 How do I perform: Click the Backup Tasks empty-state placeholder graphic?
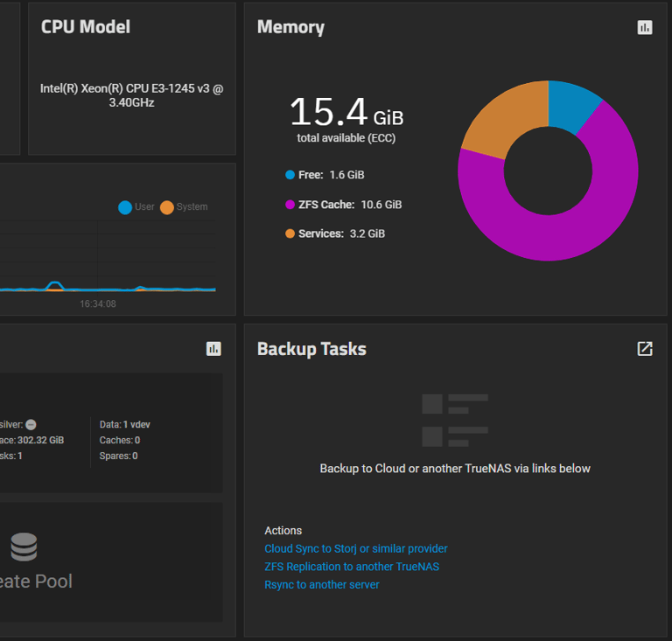[455, 421]
